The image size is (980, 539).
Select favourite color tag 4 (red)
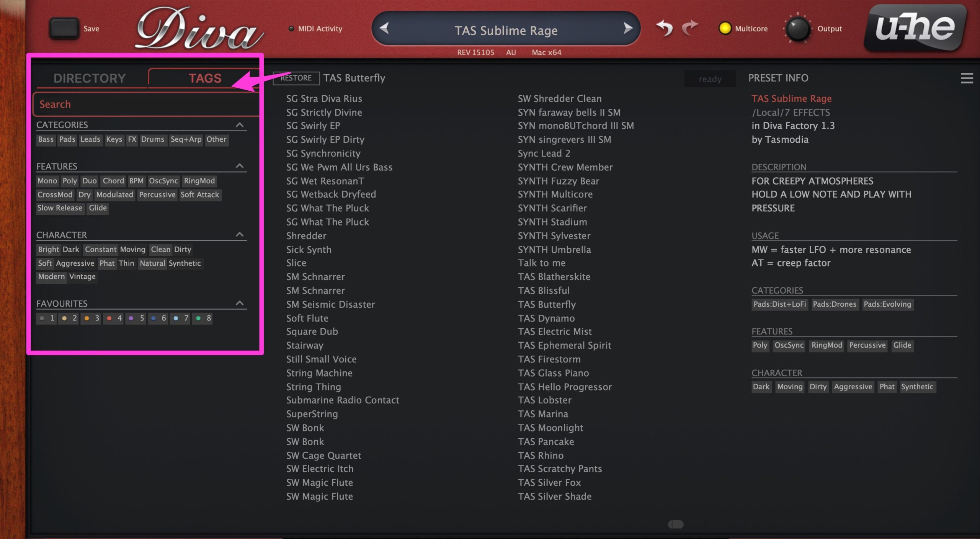[x=114, y=318]
